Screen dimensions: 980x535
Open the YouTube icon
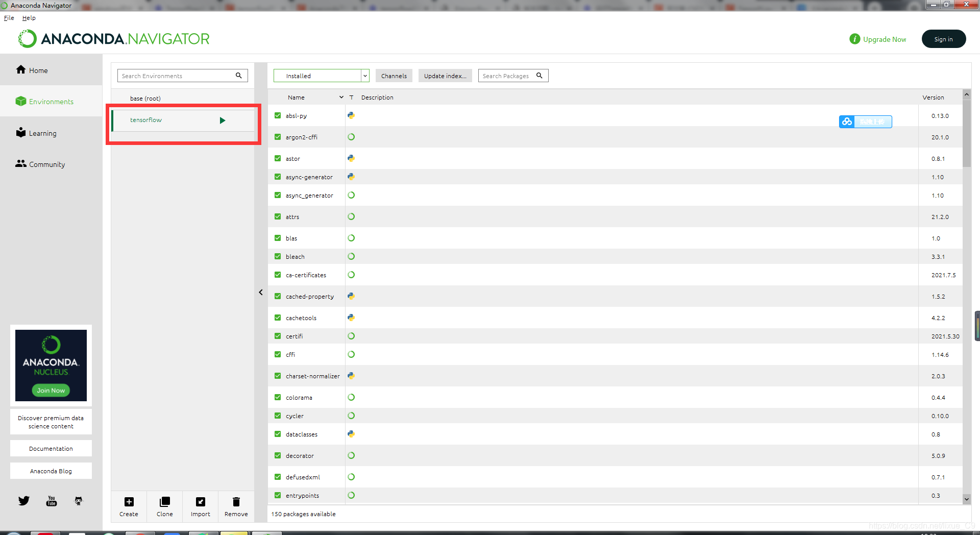coord(51,501)
